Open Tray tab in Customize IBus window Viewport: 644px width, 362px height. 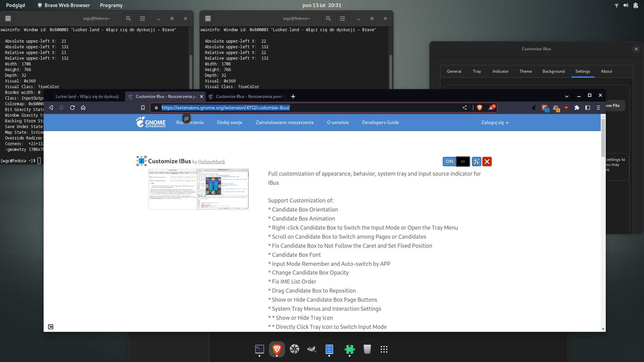coord(477,71)
